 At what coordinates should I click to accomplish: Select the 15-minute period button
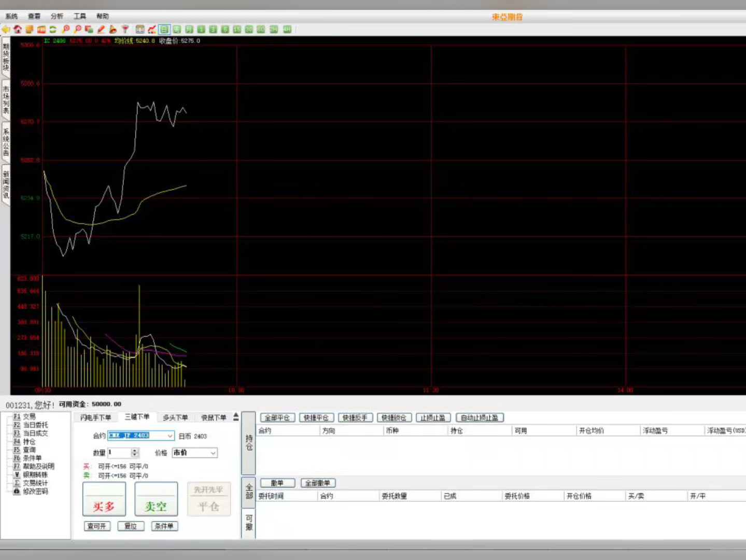point(237,30)
